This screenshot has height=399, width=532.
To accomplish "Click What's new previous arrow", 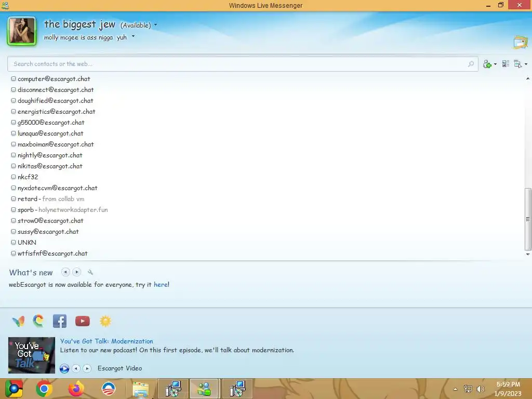I will pyautogui.click(x=65, y=272).
